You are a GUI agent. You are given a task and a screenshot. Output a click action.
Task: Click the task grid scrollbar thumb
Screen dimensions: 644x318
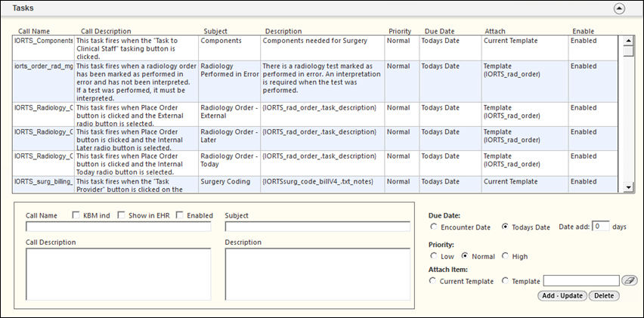coord(628,51)
